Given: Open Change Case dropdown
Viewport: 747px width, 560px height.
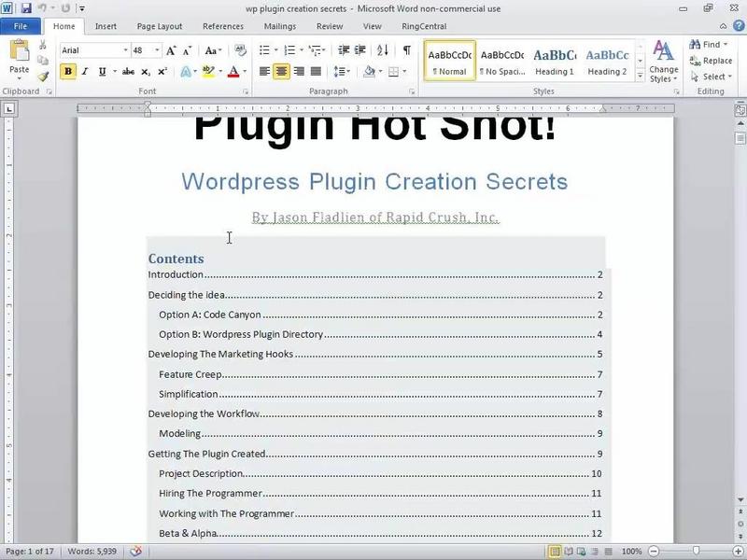Looking at the screenshot, I should [x=213, y=50].
